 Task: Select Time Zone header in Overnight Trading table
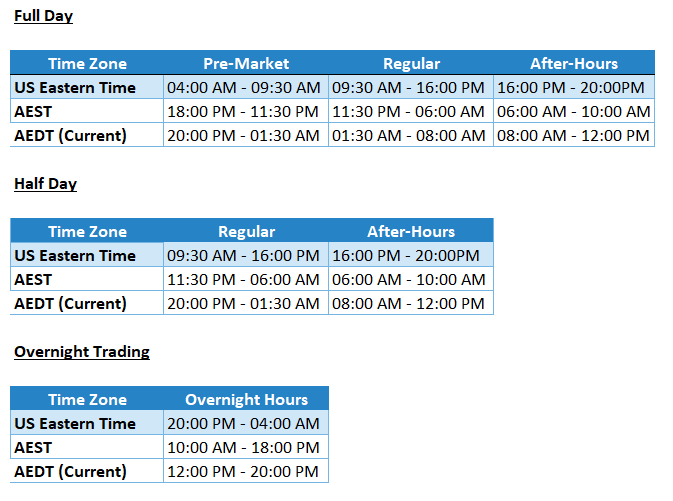tap(87, 399)
